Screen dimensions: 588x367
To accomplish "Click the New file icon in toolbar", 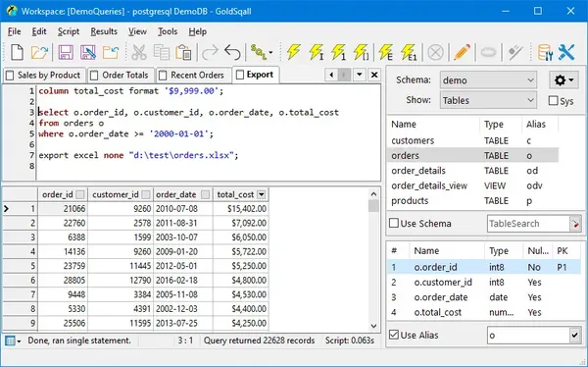I will click(17, 52).
